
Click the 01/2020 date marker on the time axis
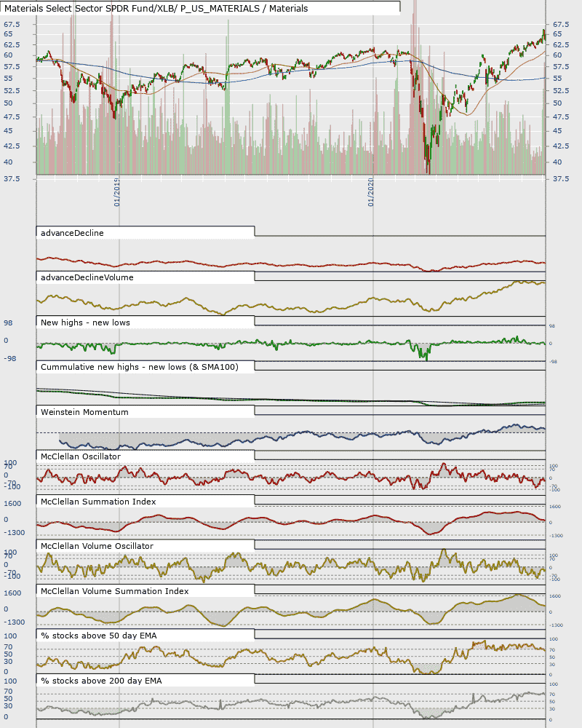(x=371, y=192)
